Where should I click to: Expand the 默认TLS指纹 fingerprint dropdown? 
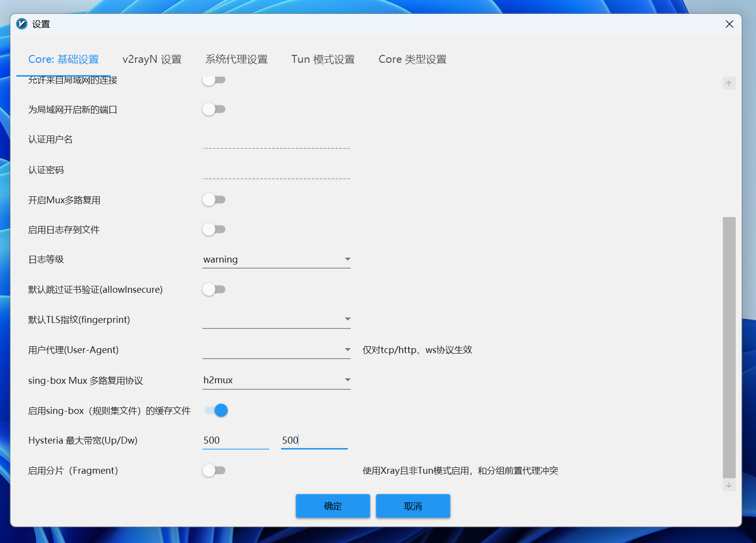click(276, 319)
